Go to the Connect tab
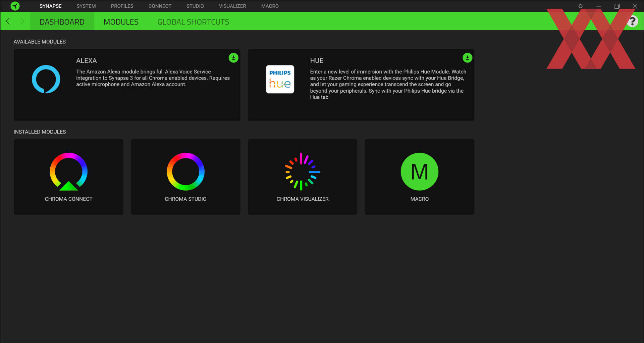 (x=160, y=6)
